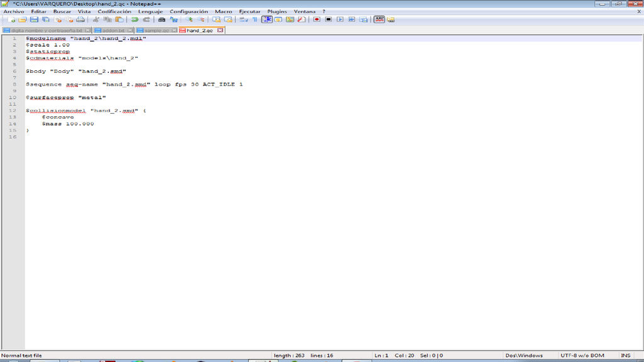Create a new document from the toolbar

tap(11, 19)
